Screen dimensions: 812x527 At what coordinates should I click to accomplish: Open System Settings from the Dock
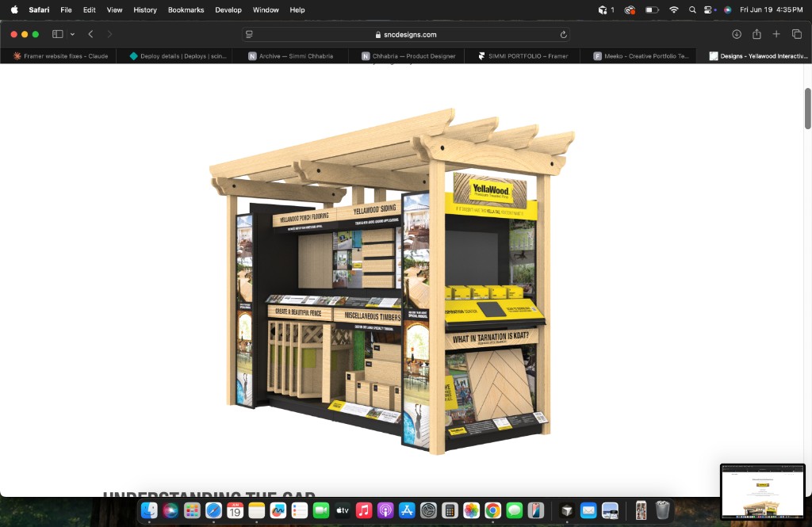coord(428,511)
